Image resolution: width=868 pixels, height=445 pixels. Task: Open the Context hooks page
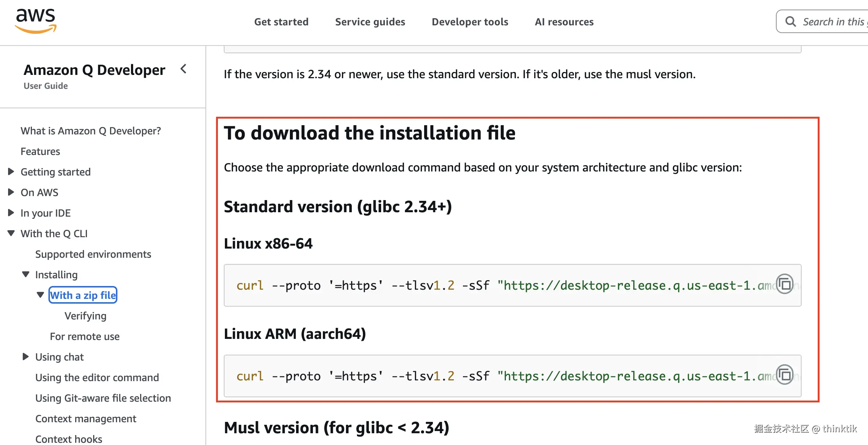click(68, 439)
